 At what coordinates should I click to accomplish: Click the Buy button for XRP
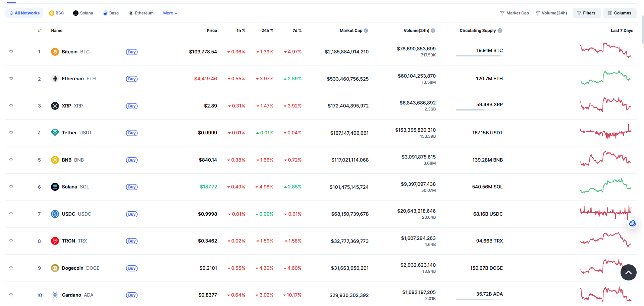pyautogui.click(x=132, y=106)
